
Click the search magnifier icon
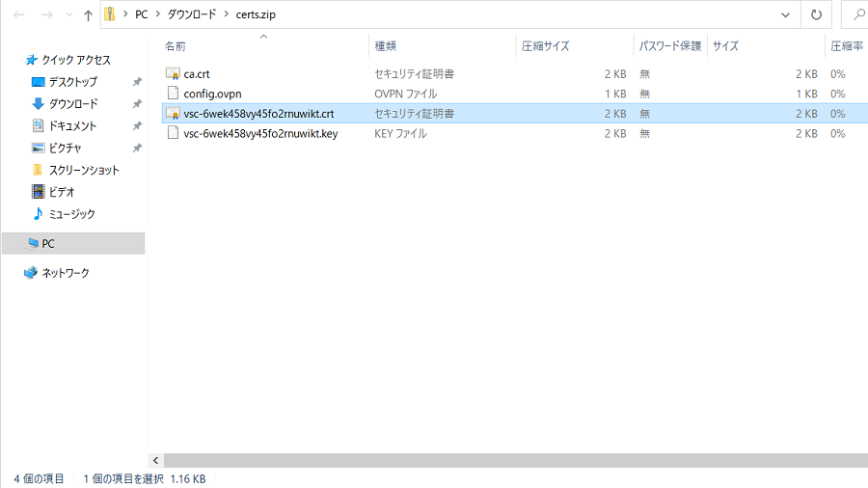(859, 14)
